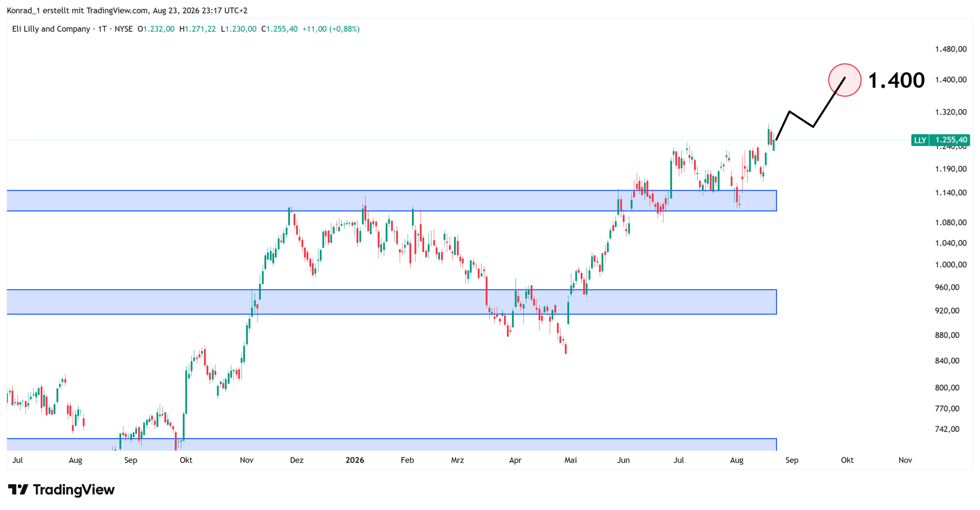Open the Eli Lilly and Company symbol title
This screenshot has height=510, width=980.
coord(51,29)
